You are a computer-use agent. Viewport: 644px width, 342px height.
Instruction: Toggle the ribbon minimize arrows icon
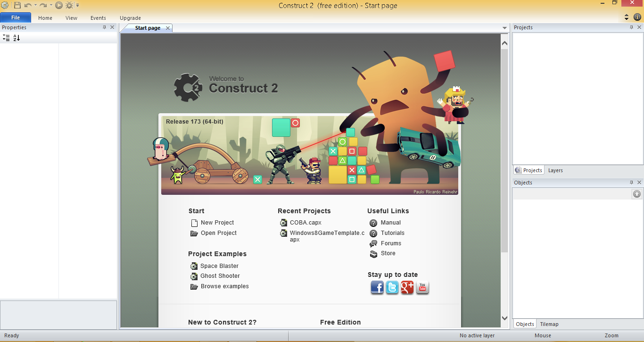[x=626, y=17]
